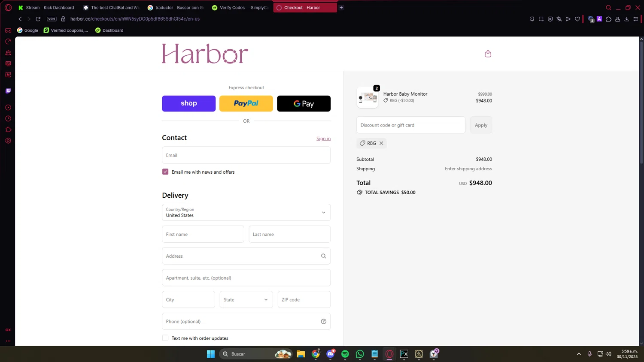Open a new browser tab
The image size is (644, 362).
tap(341, 7)
